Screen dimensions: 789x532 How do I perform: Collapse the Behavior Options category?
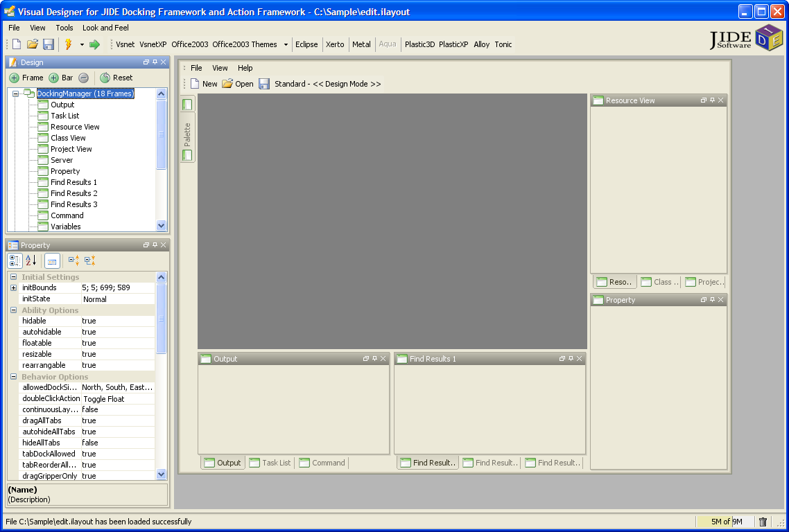(x=14, y=377)
